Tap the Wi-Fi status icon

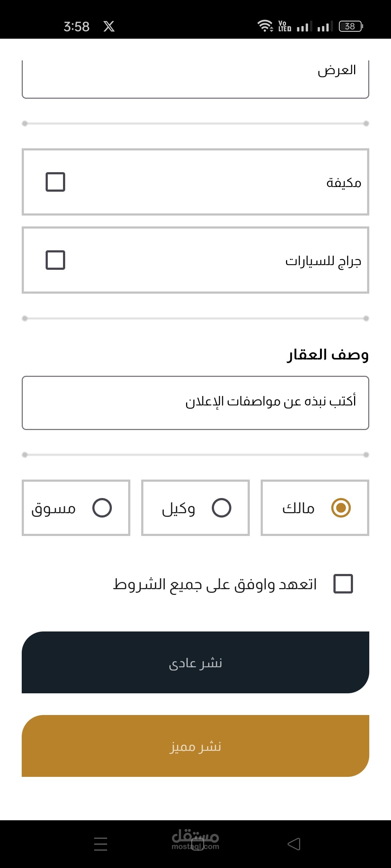pyautogui.click(x=265, y=26)
